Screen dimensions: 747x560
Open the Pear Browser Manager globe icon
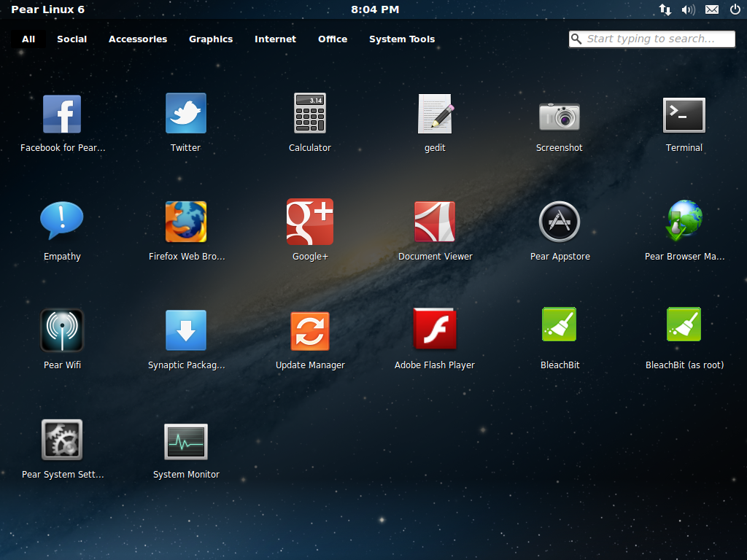coord(684,220)
